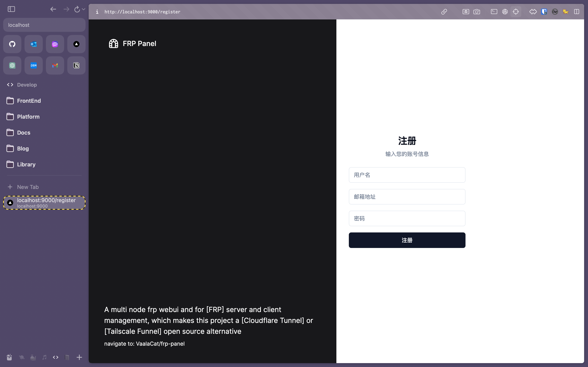Open the Bitwarden extension icon
Image resolution: width=588 pixels, height=367 pixels.
pos(544,12)
